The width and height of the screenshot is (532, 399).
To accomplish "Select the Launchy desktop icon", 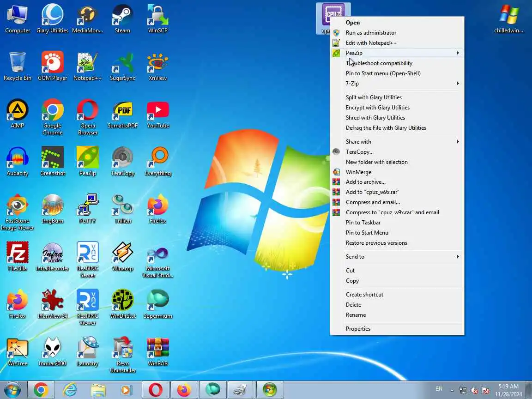I will [x=88, y=351].
